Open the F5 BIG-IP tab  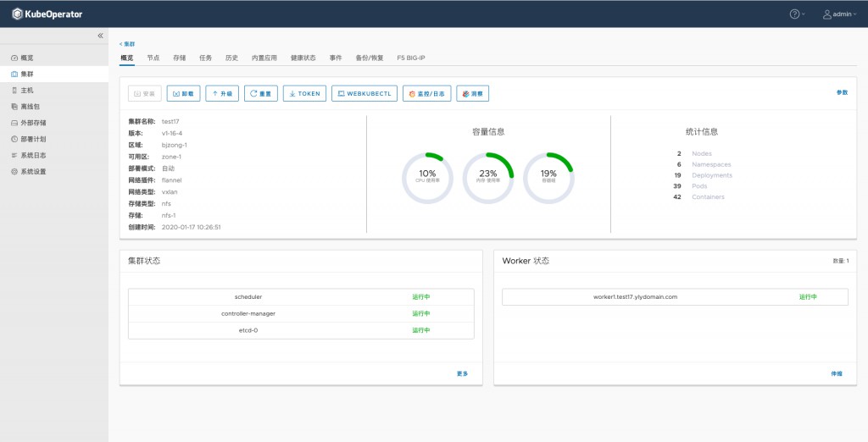[x=411, y=58]
